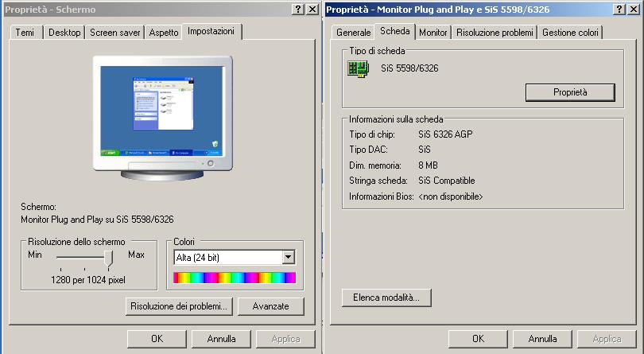Click Annulla in the Proprietà - Schermo window

tap(221, 339)
